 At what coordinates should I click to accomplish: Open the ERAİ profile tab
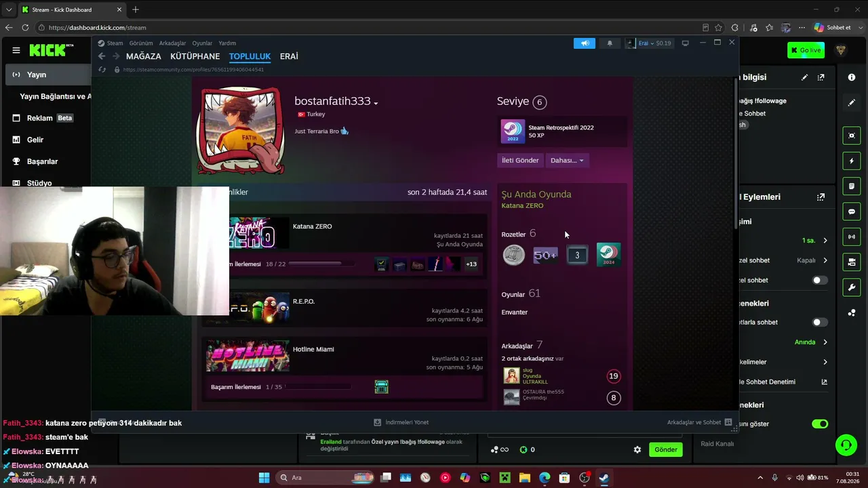tap(289, 56)
